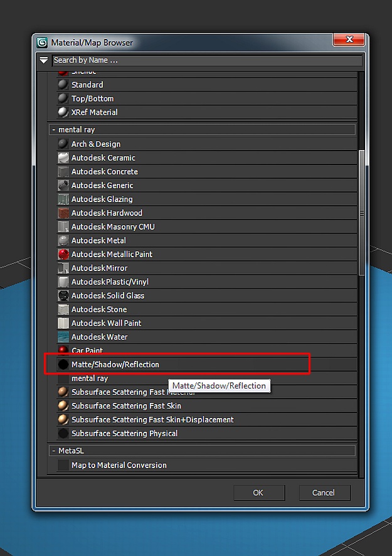
Task: Collapse the MetaSL group
Action: pyautogui.click(x=54, y=451)
